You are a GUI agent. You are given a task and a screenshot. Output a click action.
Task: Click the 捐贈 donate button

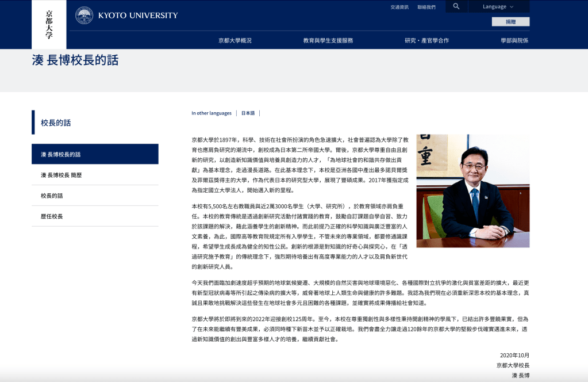(510, 22)
